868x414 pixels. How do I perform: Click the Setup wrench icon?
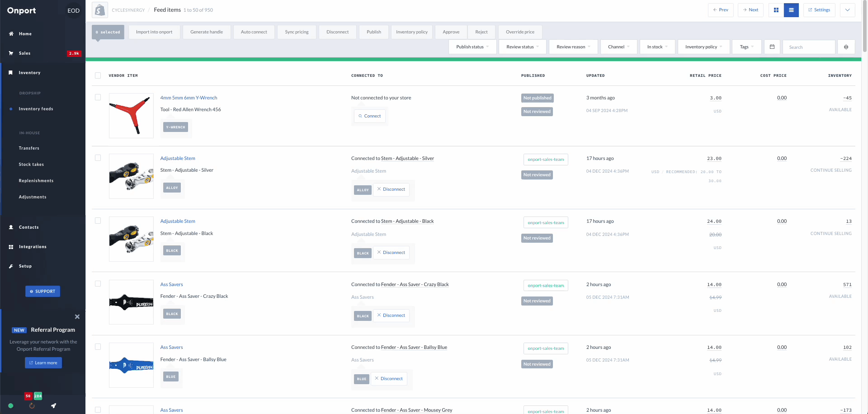click(11, 266)
